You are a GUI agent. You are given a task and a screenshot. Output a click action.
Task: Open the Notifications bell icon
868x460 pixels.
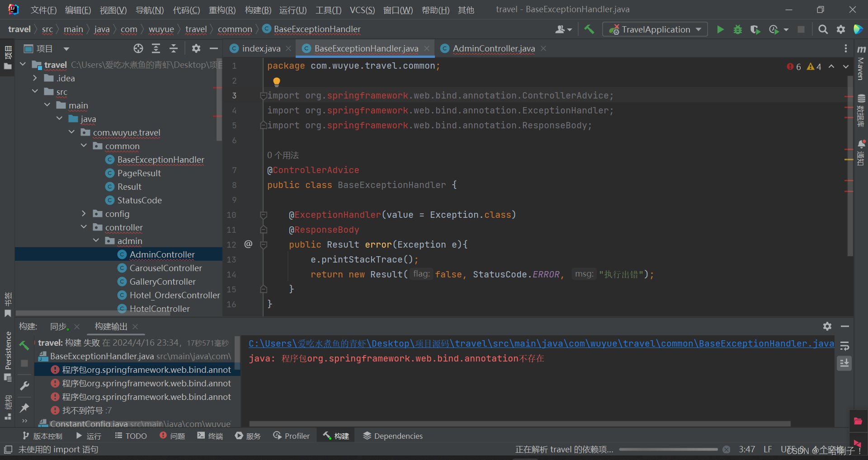[x=861, y=153]
